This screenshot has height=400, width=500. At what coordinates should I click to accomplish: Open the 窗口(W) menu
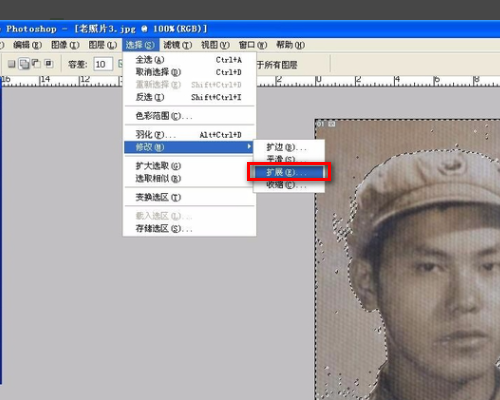coord(253,45)
